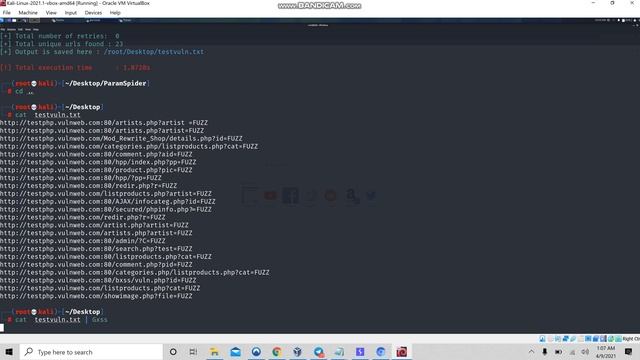Viewport: 640px width, 360px height.
Task: Open the VirtualBox File menu
Action: [x=7, y=13]
